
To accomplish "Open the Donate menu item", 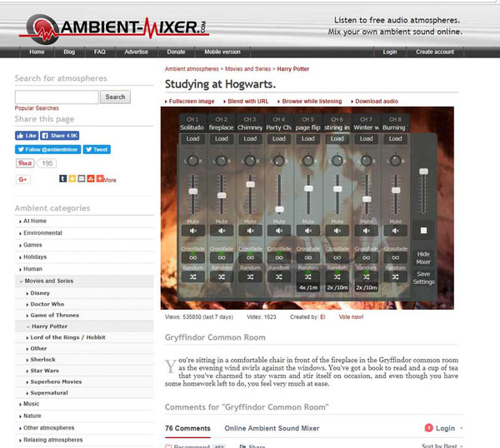I will tap(176, 52).
